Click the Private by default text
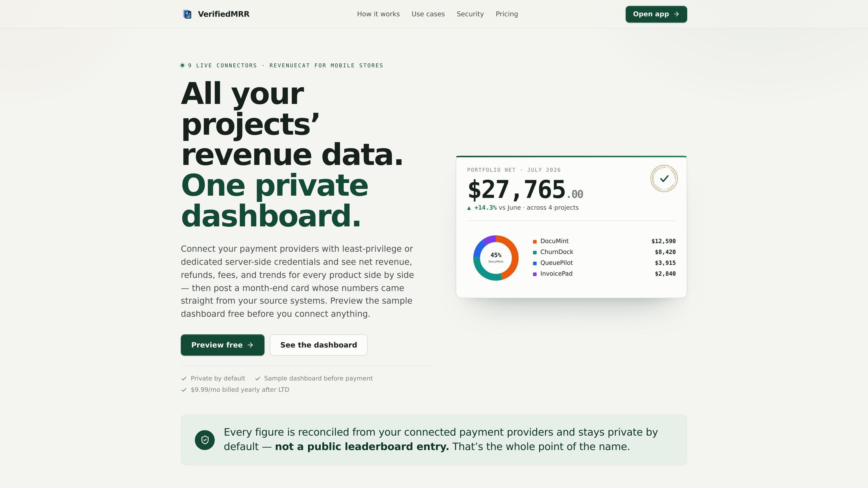Viewport: 868px width, 488px height. pos(218,379)
